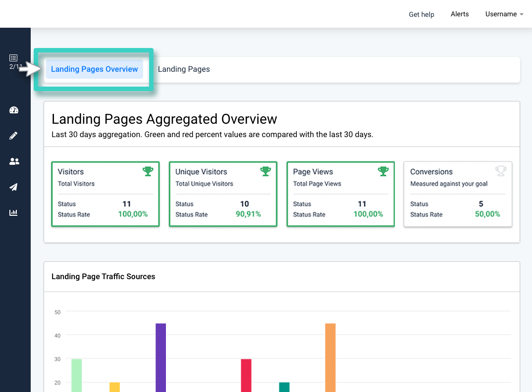Screen dimensions: 532x392
Task: Open the Get help link
Action: coord(422,14)
